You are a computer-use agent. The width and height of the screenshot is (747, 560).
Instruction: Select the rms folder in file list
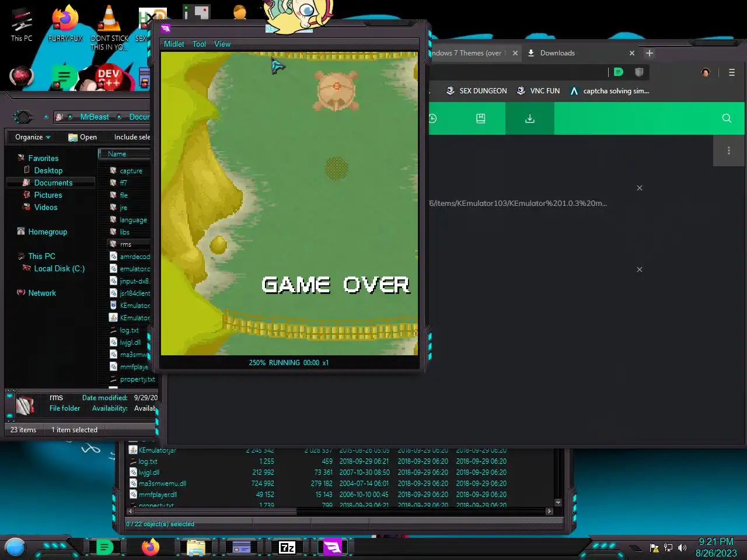click(x=125, y=244)
